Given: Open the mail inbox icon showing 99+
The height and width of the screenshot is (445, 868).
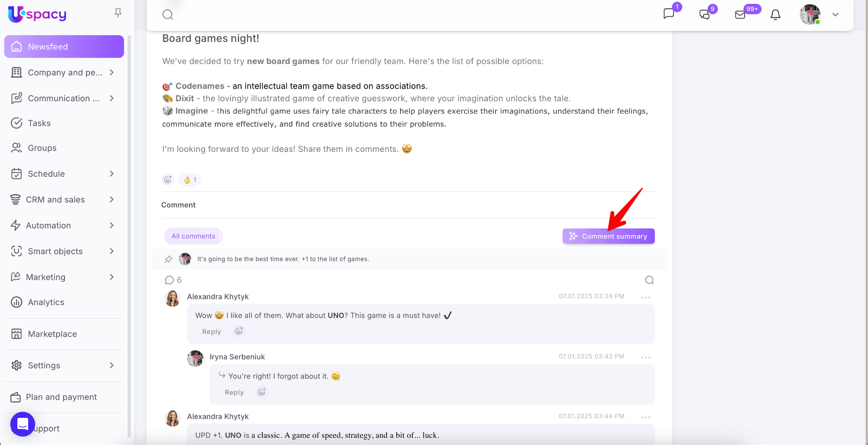Looking at the screenshot, I should click(740, 15).
